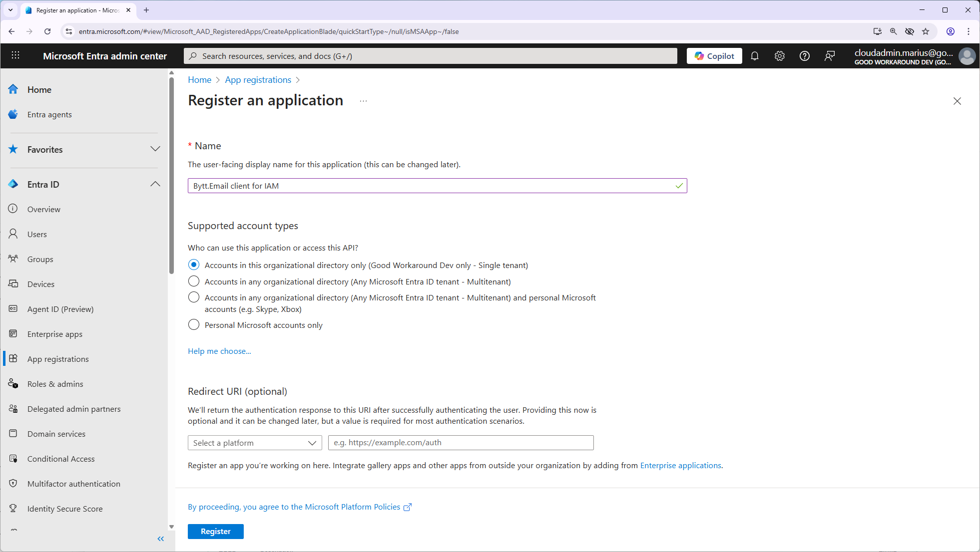Open the portal settings gear icon
The width and height of the screenshot is (980, 552).
click(780, 56)
